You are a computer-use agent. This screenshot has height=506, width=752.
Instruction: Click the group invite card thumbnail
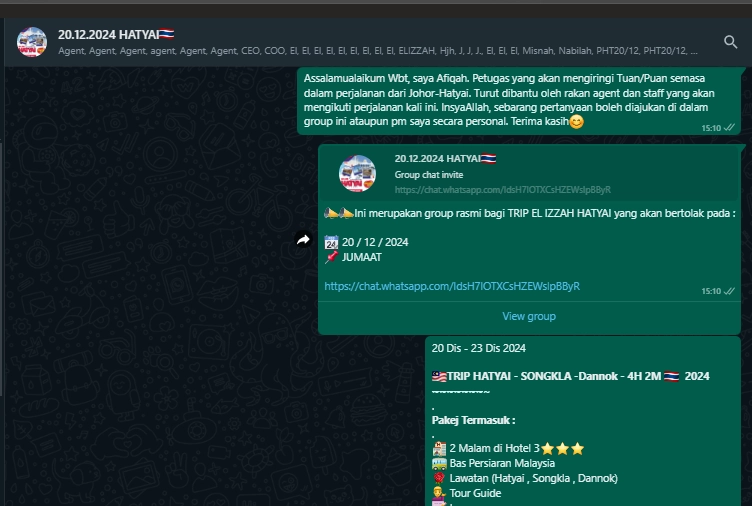[357, 173]
